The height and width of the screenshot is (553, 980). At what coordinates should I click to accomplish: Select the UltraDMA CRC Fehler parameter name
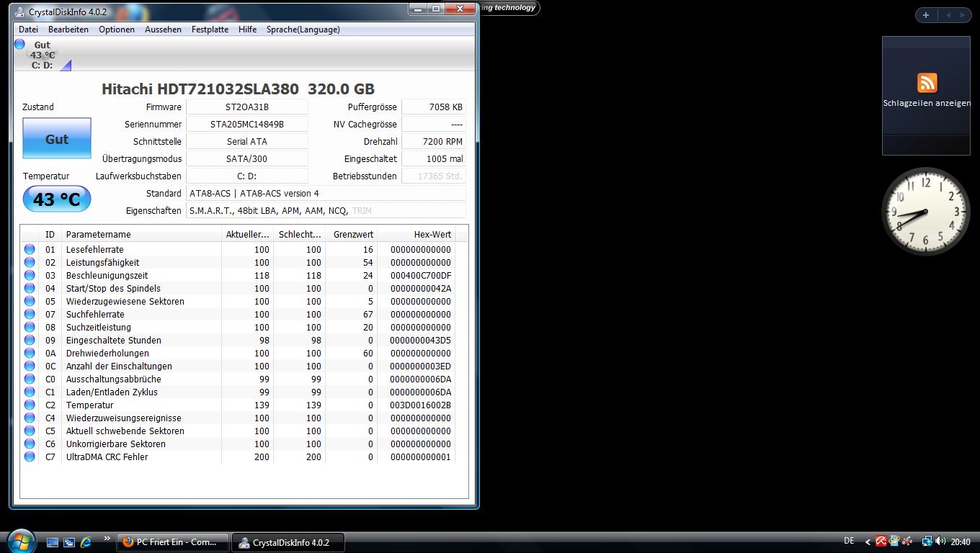107,457
